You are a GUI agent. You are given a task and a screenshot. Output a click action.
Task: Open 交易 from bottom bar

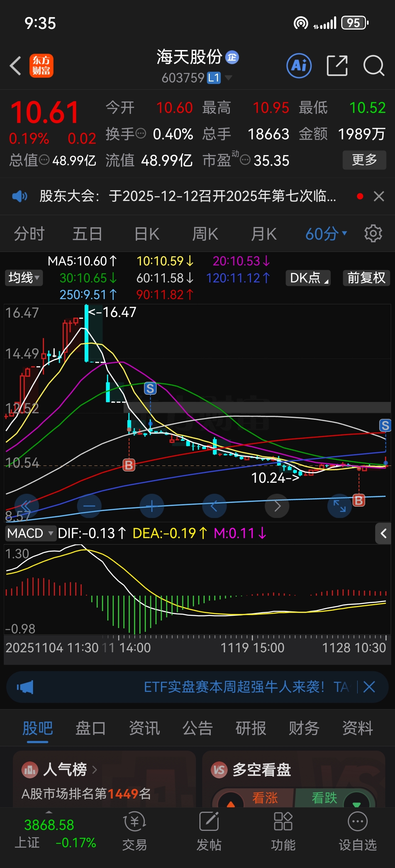click(135, 831)
